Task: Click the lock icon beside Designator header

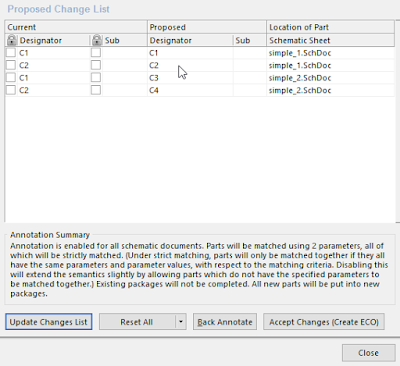Action: 11,40
